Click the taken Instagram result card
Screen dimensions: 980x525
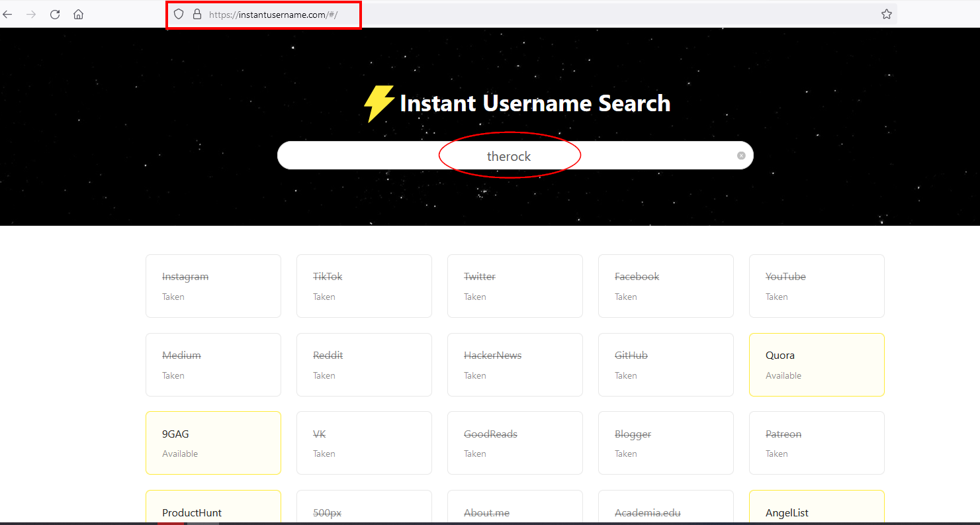point(213,286)
